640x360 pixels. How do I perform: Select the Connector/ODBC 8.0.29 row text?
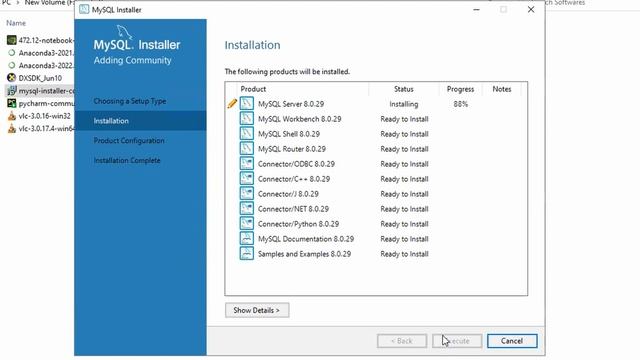click(296, 164)
